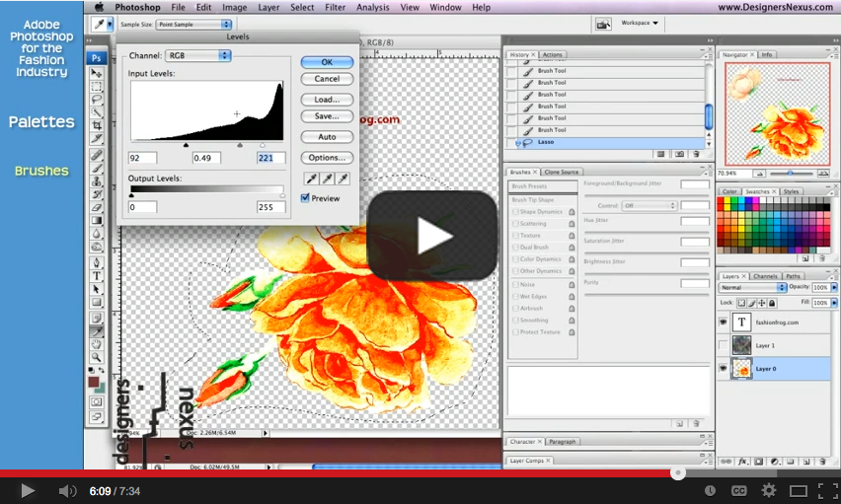Open the Image menu
This screenshot has width=841, height=504.
point(234,7)
